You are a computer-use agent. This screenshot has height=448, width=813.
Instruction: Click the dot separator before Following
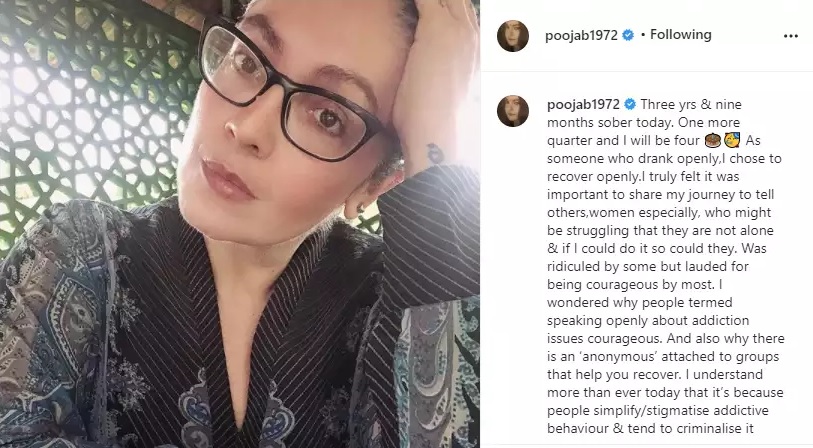click(643, 35)
